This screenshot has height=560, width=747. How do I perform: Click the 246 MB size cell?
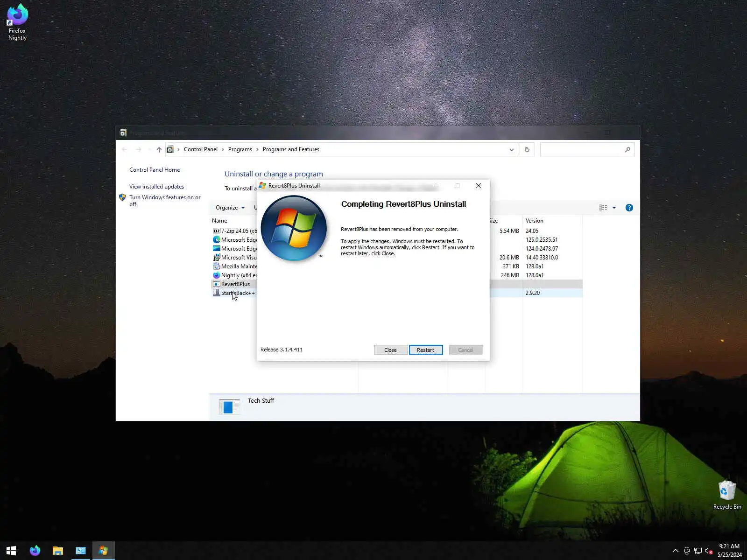pyautogui.click(x=510, y=275)
